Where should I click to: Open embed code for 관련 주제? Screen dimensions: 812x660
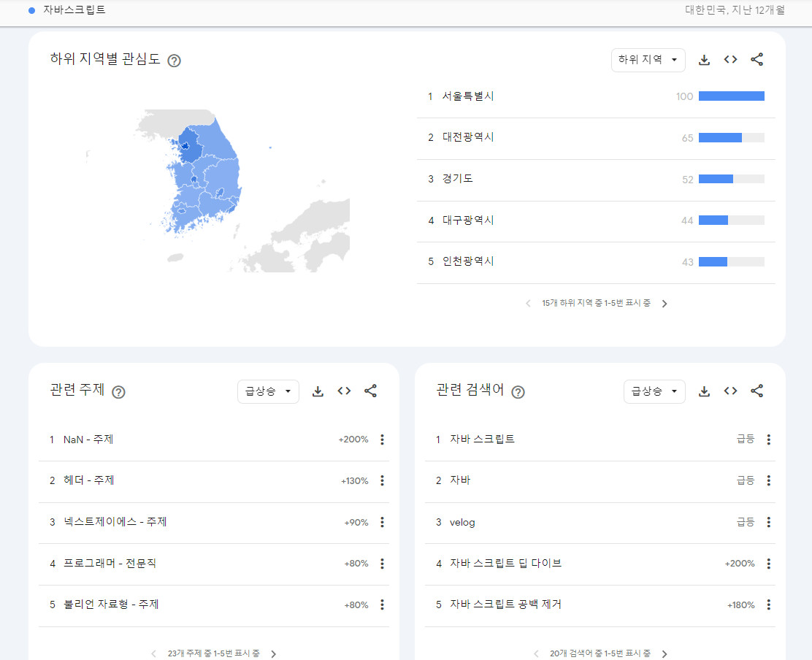pos(344,391)
